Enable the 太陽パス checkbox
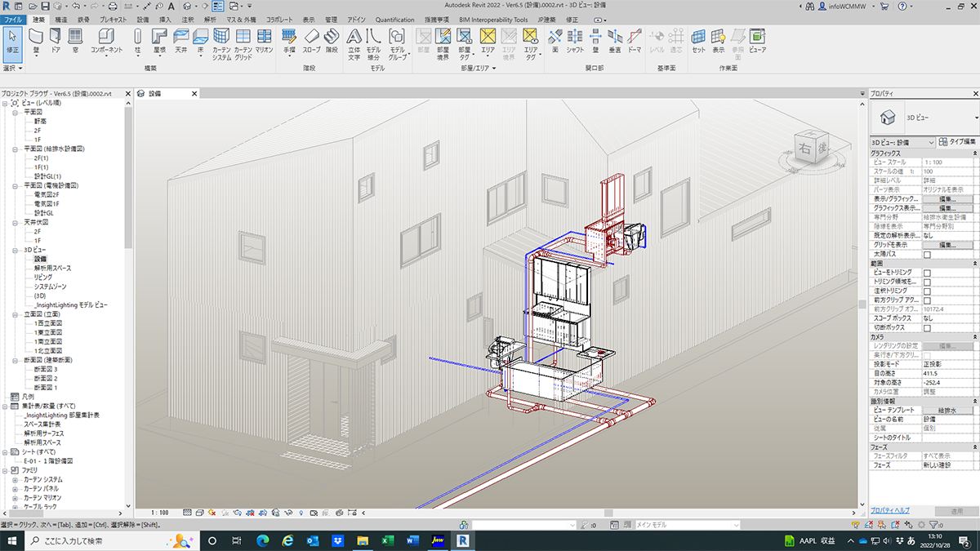Screen dimensions: 980x551 tap(926, 255)
